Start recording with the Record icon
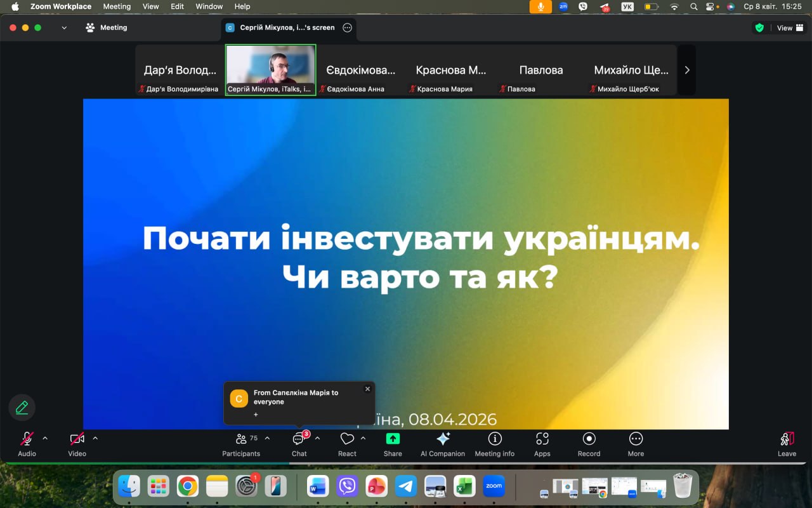The height and width of the screenshot is (508, 812). point(589,439)
